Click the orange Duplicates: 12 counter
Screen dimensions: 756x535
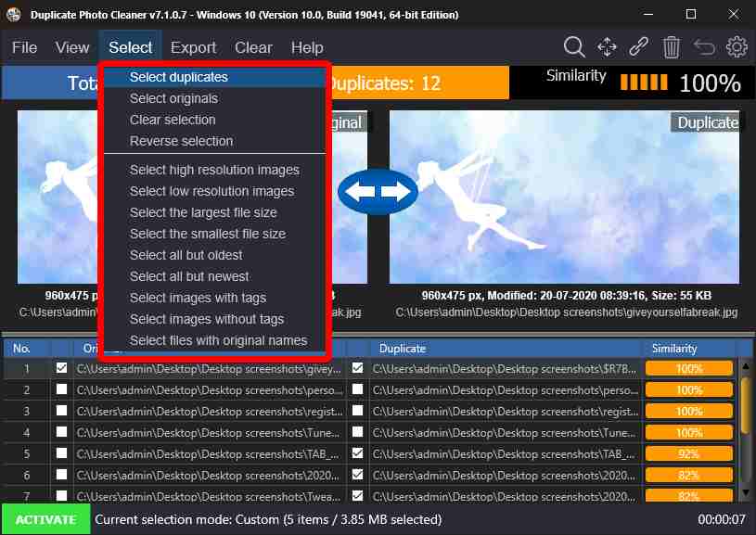pos(419,83)
